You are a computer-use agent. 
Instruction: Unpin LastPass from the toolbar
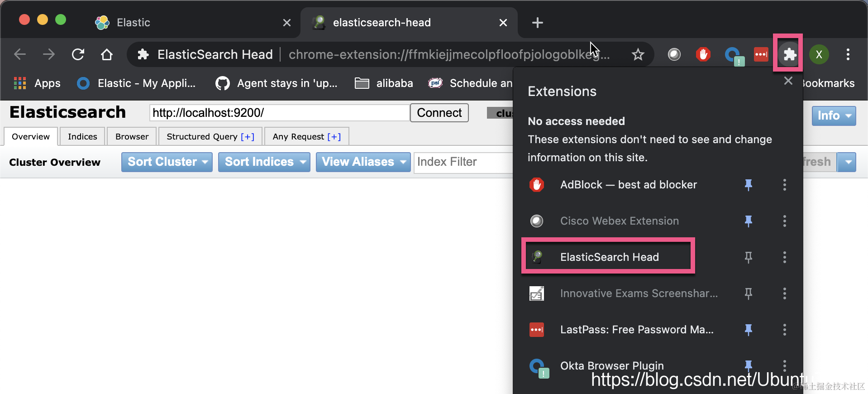(x=749, y=330)
